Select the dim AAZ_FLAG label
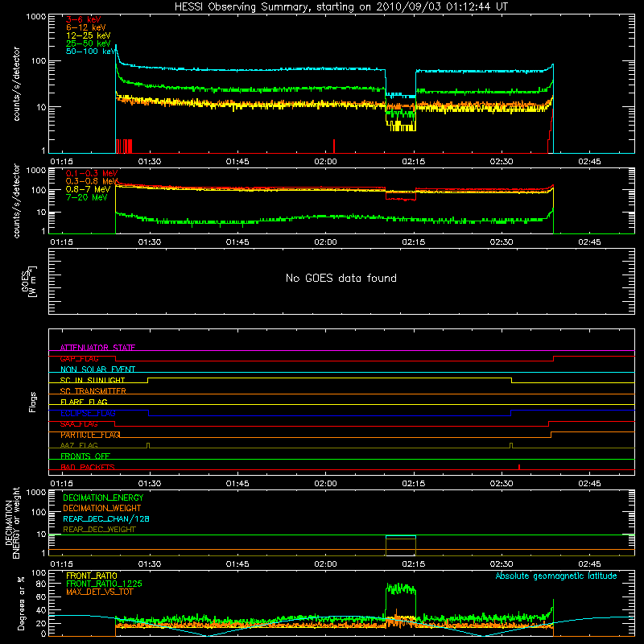This screenshot has width=644, height=644. tap(79, 445)
